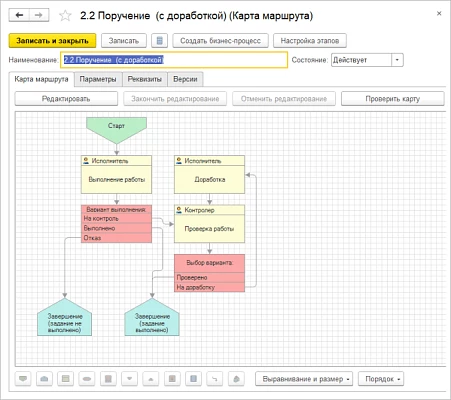The width and height of the screenshot is (451, 400).
Task: Click the Отказ variant row
Action: (116, 238)
